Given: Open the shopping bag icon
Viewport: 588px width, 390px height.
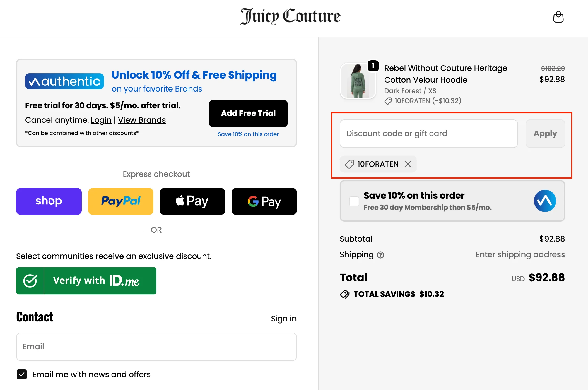Looking at the screenshot, I should (x=558, y=17).
